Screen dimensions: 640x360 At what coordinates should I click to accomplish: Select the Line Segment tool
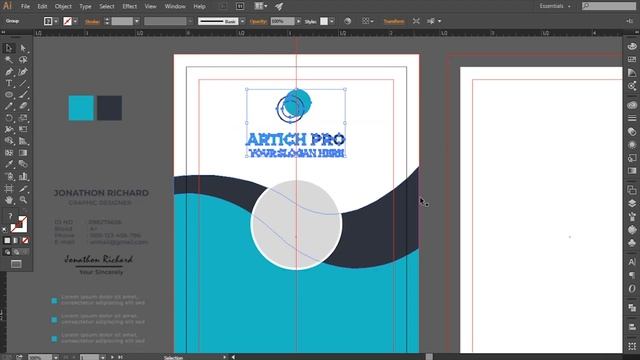tap(23, 83)
